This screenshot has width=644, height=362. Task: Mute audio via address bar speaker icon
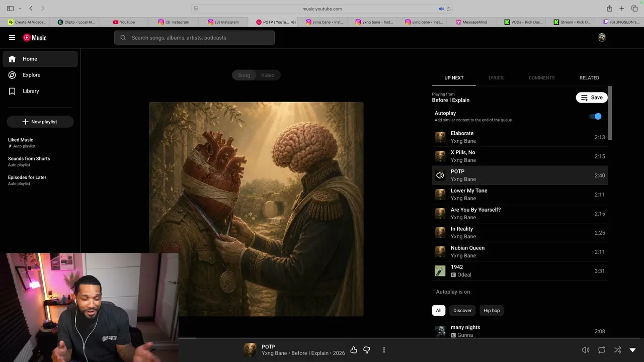(441, 9)
